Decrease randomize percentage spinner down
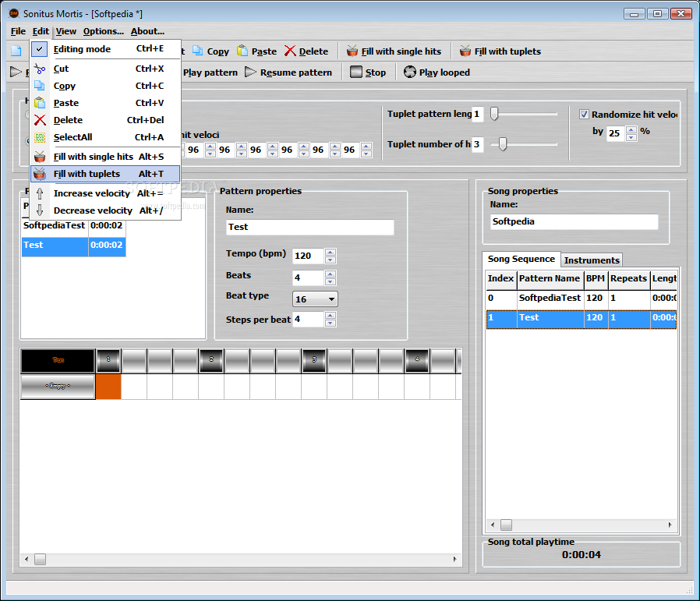700x601 pixels. point(631,137)
